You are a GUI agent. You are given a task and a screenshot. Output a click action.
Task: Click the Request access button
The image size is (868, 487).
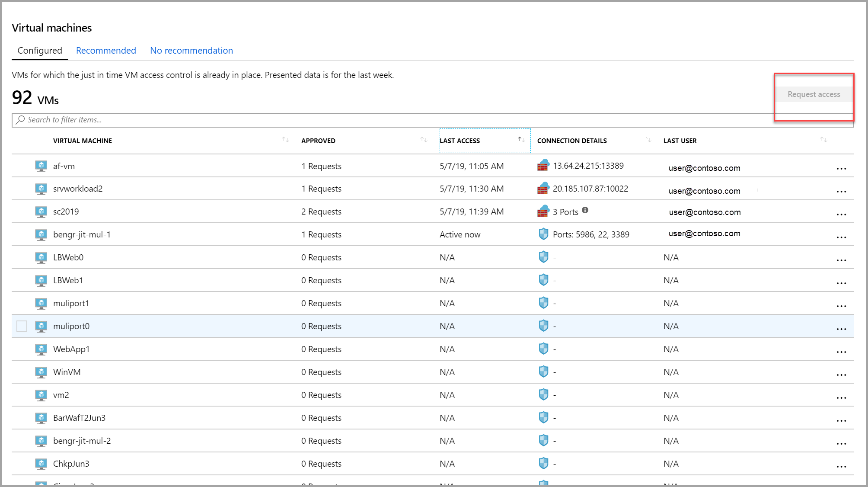pos(814,93)
